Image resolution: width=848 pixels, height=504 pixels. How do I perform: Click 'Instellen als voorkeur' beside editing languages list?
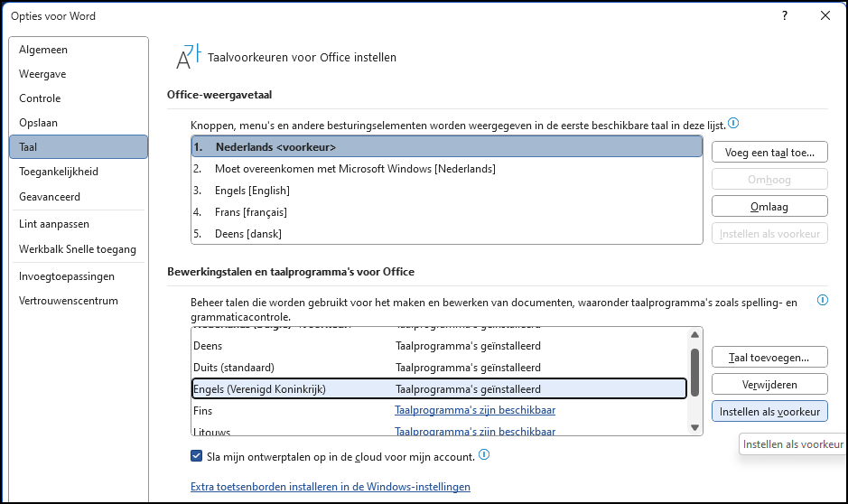tap(769, 412)
